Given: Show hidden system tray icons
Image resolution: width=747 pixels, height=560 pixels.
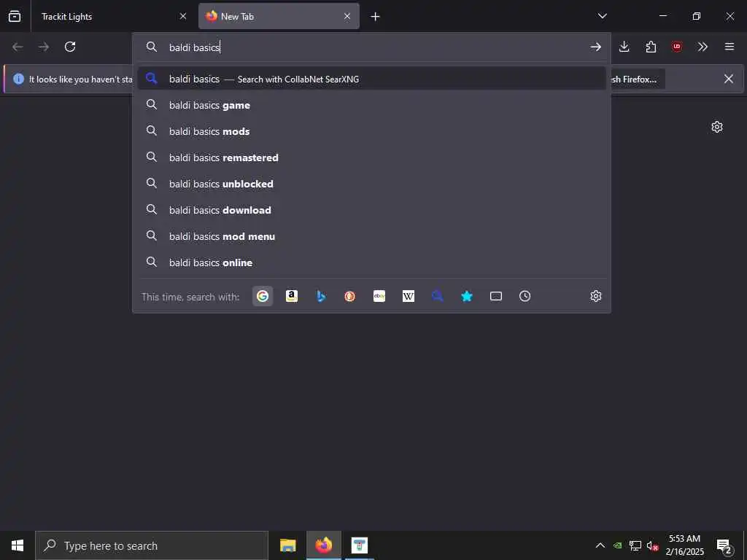Looking at the screenshot, I should pos(600,545).
